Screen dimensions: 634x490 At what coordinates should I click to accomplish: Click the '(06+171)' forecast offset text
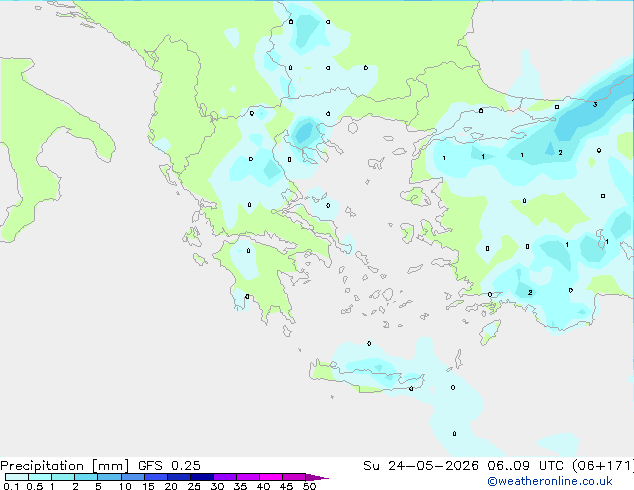coord(603,466)
